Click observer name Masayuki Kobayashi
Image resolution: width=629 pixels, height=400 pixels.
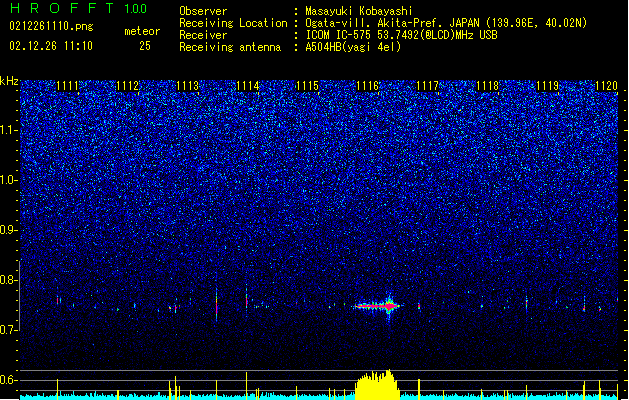[x=359, y=11]
